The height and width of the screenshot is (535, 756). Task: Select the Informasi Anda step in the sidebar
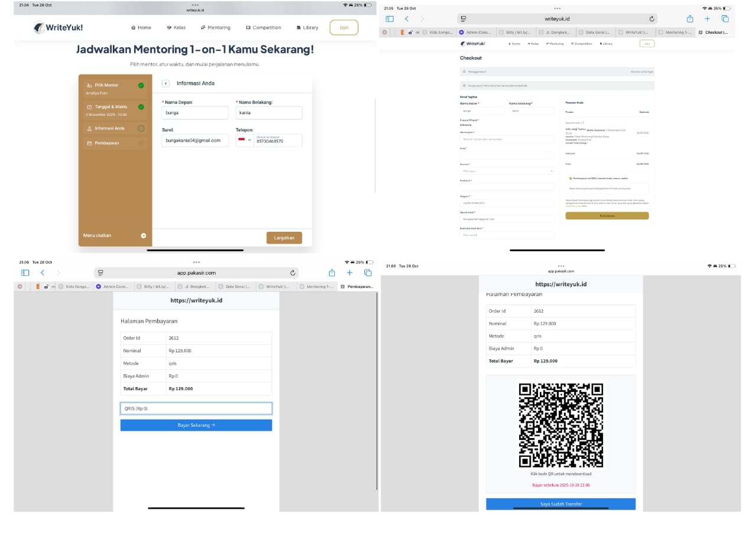(115, 128)
